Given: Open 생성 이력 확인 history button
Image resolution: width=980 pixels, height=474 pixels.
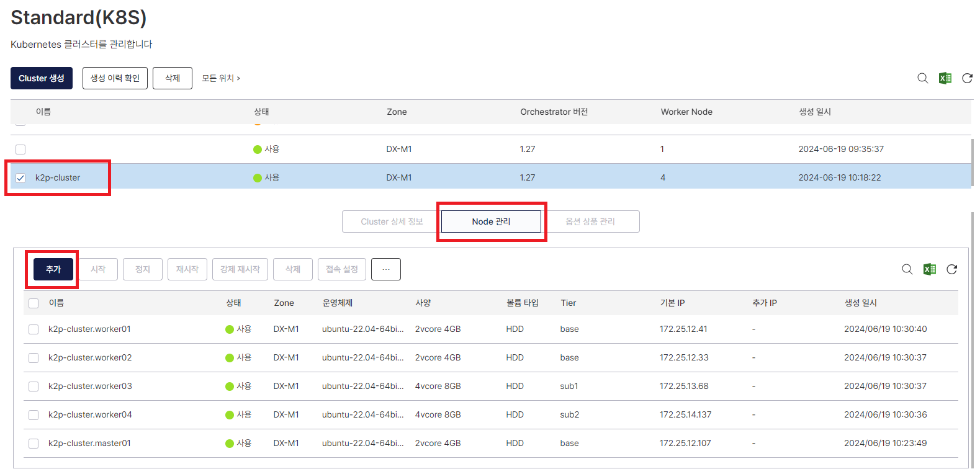Looking at the screenshot, I should coord(115,78).
